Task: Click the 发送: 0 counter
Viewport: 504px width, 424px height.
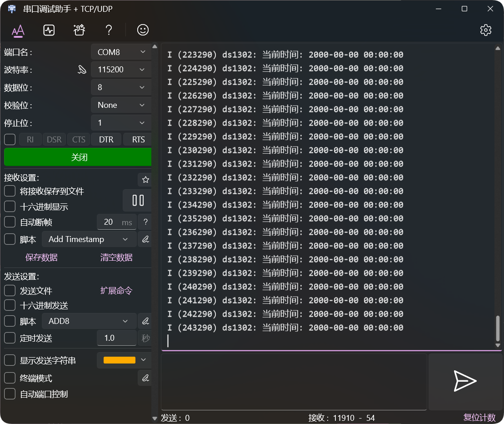Action: click(x=175, y=418)
